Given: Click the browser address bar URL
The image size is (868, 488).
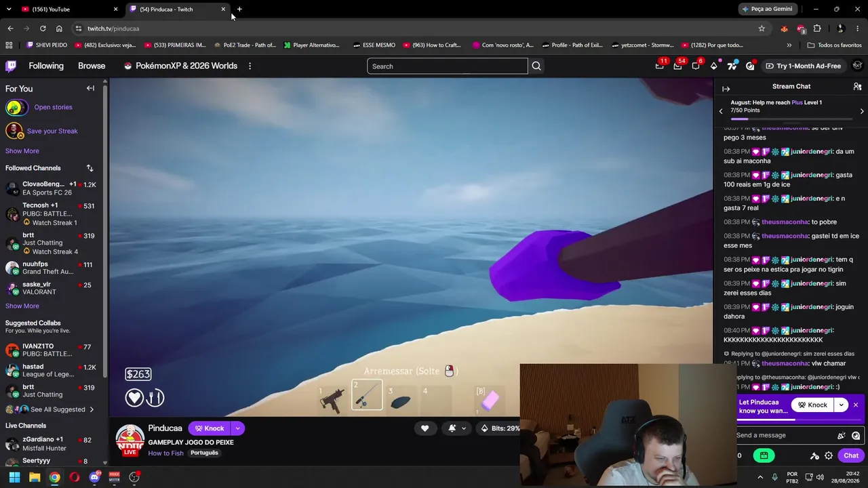Looking at the screenshot, I should pyautogui.click(x=113, y=28).
